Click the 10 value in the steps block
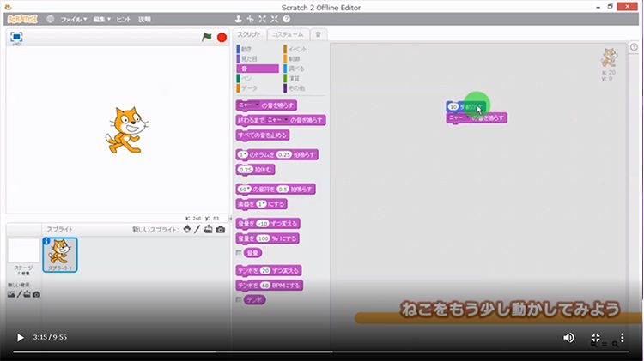Screen dimensions: 644x361 [x=453, y=106]
